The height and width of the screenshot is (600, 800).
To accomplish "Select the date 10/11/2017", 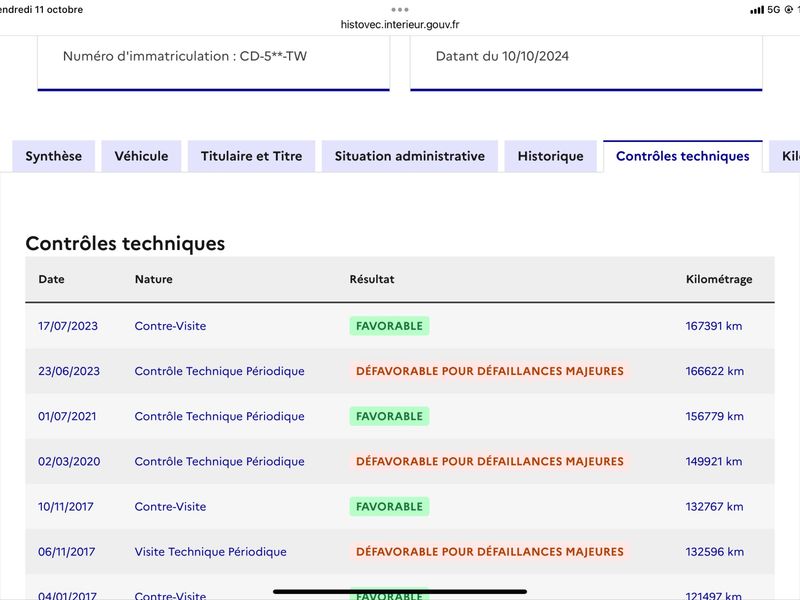I will (x=66, y=507).
